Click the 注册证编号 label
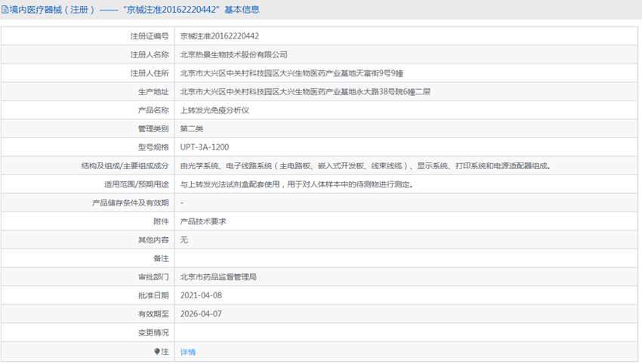 [150, 36]
